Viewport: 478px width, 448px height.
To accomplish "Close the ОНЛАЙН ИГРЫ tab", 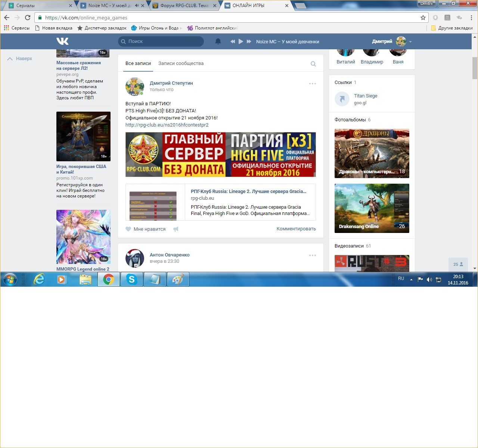I will 287,6.
